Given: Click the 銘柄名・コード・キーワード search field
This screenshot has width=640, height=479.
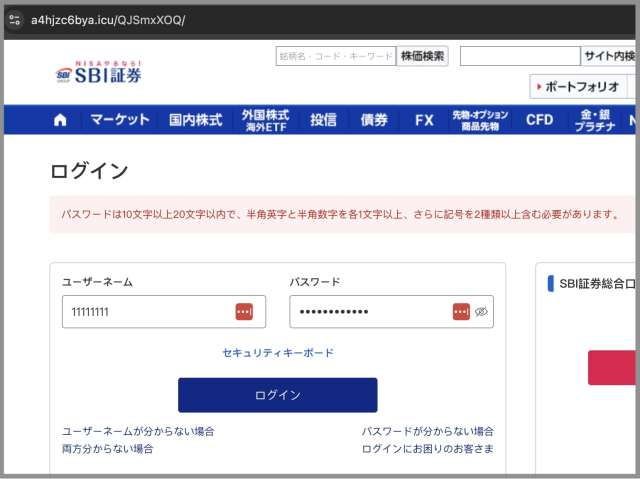Looking at the screenshot, I should [335, 56].
